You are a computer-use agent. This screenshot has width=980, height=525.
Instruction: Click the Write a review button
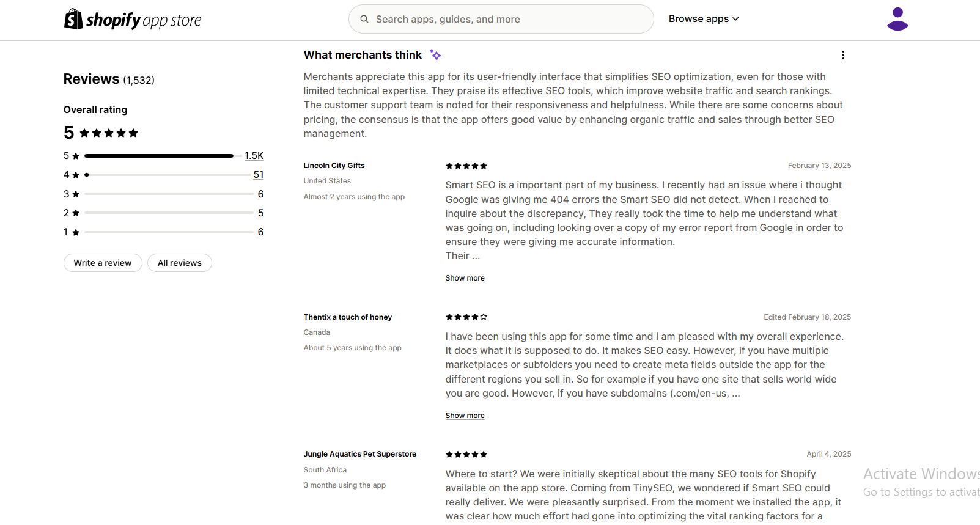[103, 263]
